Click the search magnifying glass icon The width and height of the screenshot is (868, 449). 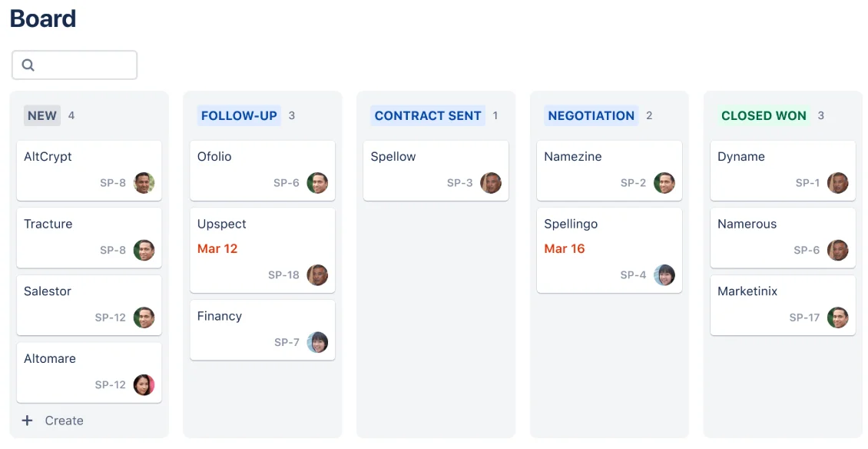point(28,65)
